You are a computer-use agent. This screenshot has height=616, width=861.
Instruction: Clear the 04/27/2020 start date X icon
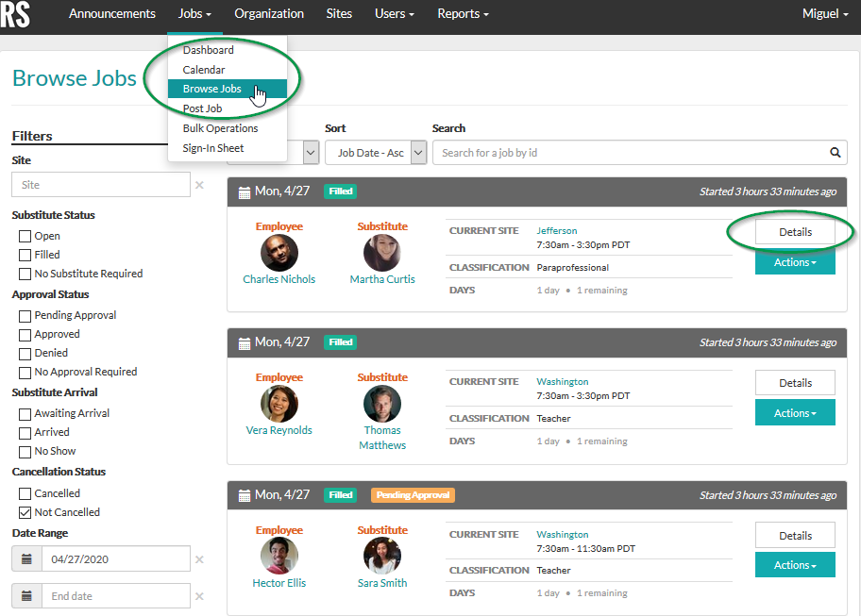pos(199,559)
